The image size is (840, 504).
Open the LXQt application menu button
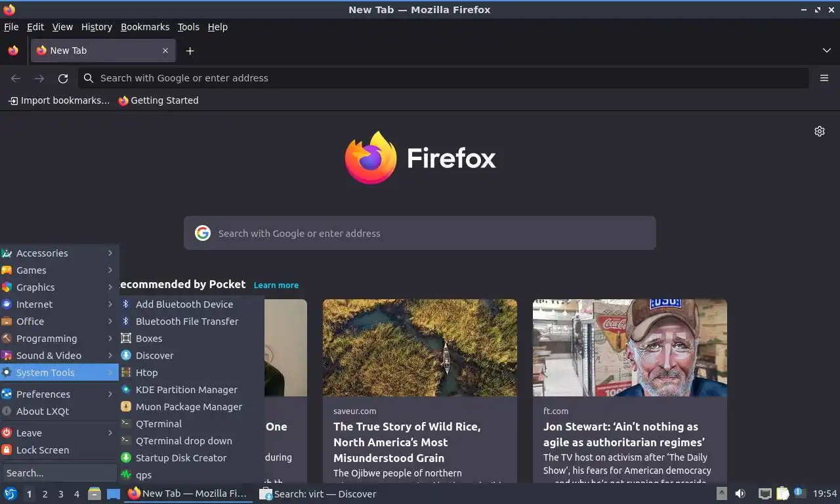(10, 493)
